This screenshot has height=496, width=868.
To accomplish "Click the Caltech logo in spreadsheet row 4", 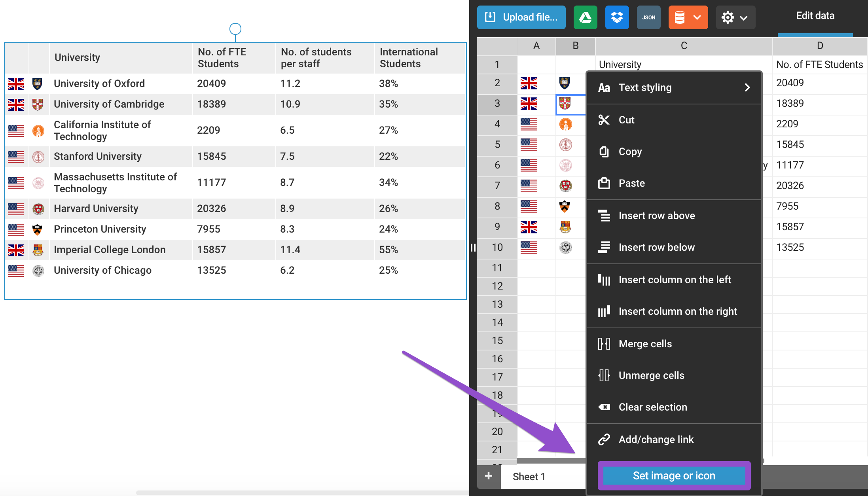I will [566, 124].
